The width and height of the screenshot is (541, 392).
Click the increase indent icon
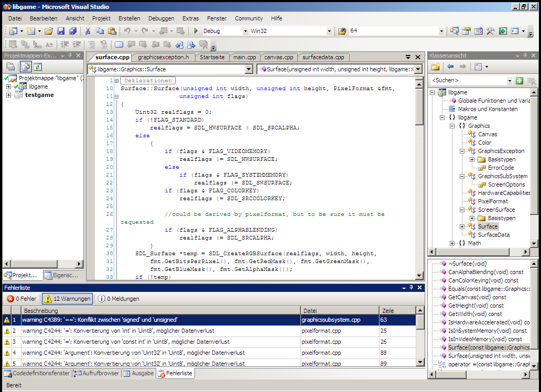click(76, 45)
